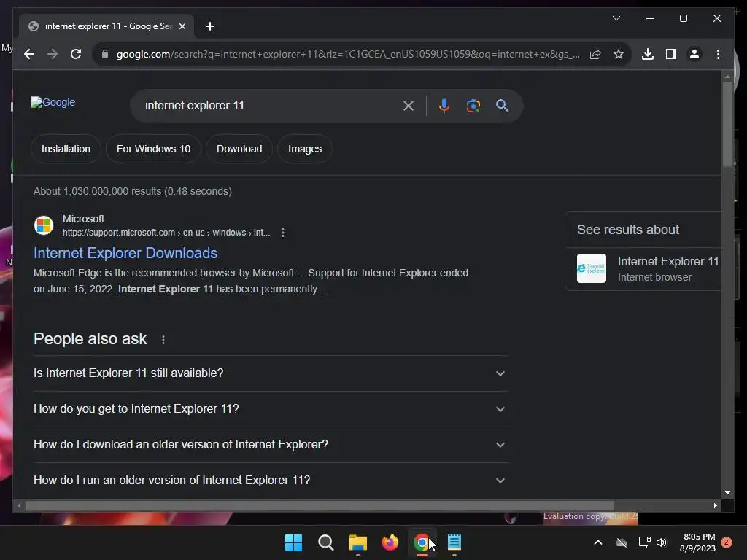Open Firefox from taskbar
The width and height of the screenshot is (747, 560).
point(390,542)
